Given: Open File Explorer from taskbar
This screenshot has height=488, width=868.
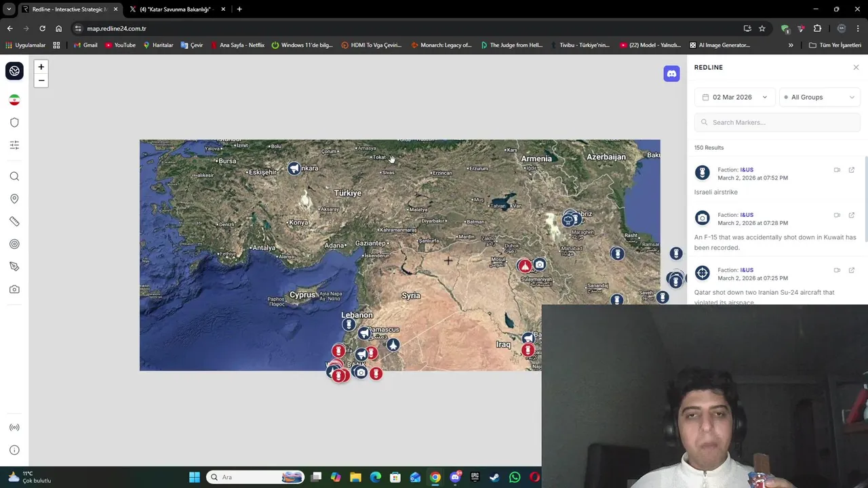Looking at the screenshot, I should coord(355,477).
